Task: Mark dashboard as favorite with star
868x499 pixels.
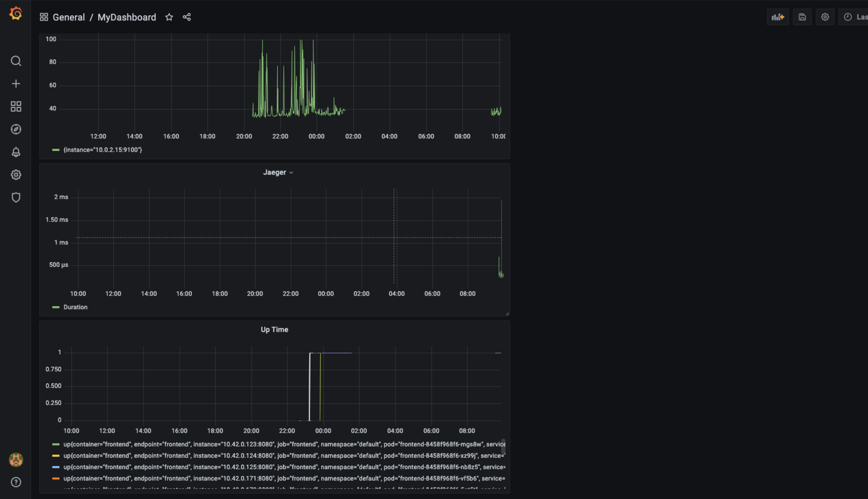Action: point(169,17)
